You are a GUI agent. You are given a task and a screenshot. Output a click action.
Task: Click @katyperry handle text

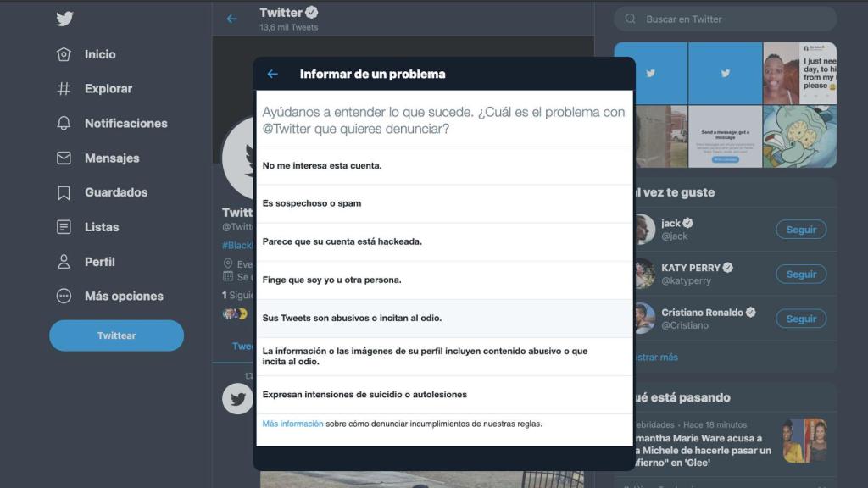pos(686,280)
